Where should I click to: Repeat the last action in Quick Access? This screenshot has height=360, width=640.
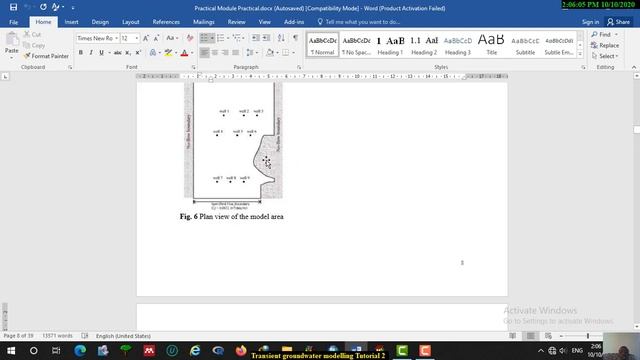click(43, 7)
